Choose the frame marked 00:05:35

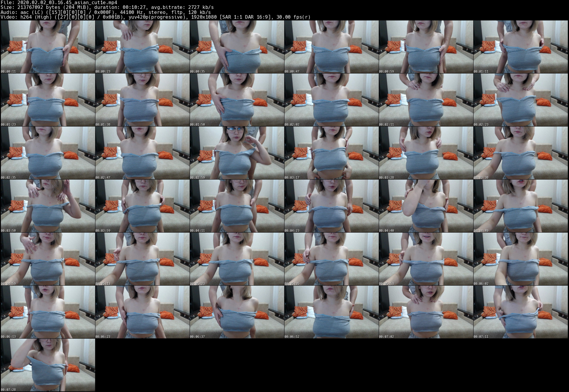[x=331, y=259]
